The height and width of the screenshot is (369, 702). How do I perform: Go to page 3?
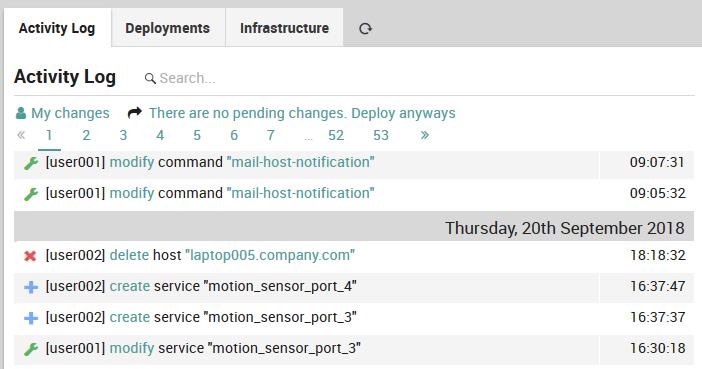[123, 135]
